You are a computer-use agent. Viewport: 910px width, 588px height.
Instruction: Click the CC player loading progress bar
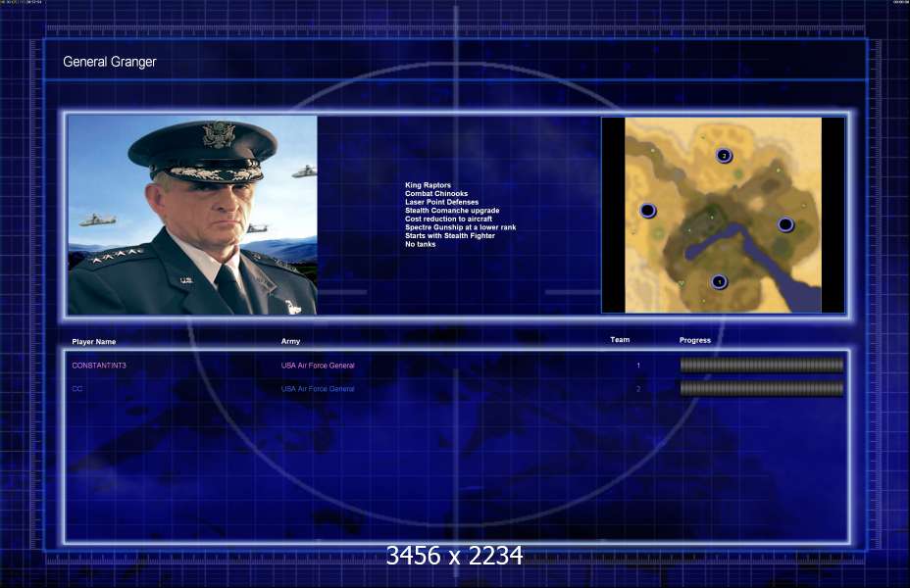761,388
